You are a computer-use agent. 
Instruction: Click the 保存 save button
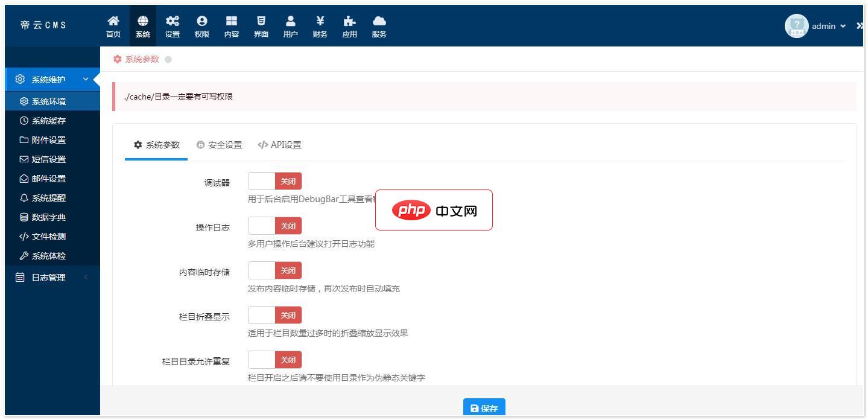pyautogui.click(x=484, y=408)
